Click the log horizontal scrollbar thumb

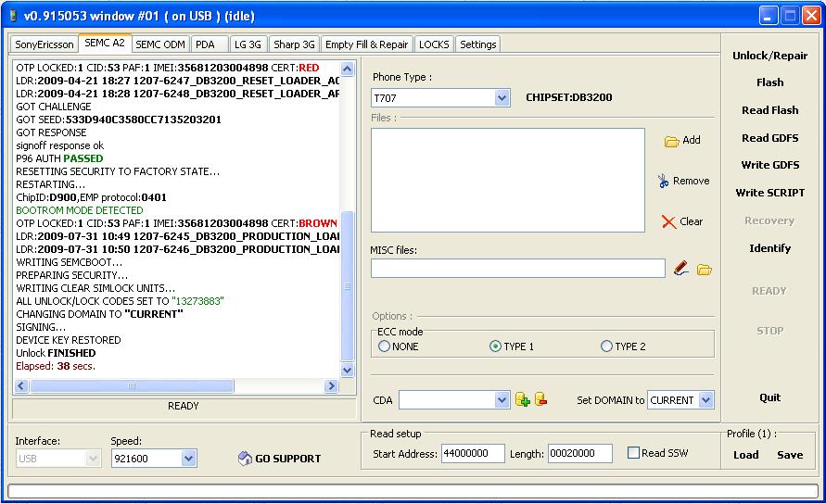coord(132,386)
